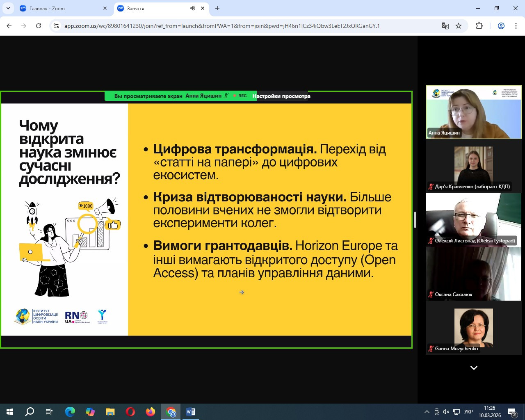This screenshot has width=525, height=420.
Task: Open a new browser tab with plus
Action: 217,8
